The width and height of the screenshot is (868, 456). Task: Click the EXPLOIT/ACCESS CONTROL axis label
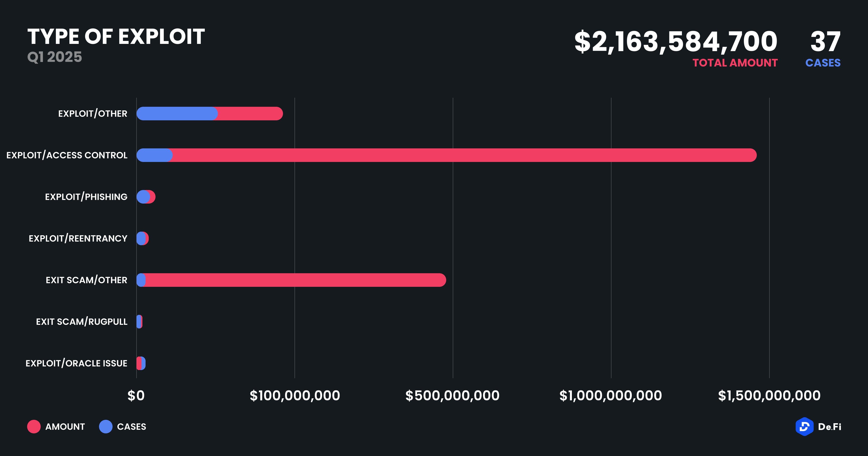pyautogui.click(x=67, y=155)
